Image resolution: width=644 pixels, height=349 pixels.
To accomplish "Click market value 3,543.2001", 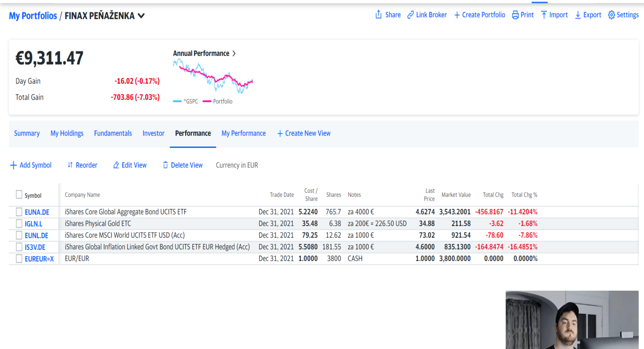I will pos(455,212).
